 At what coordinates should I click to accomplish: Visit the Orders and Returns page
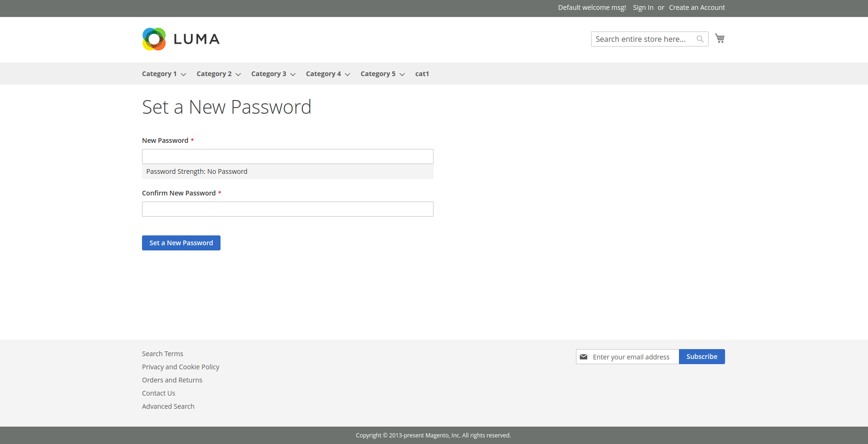[172, 380]
